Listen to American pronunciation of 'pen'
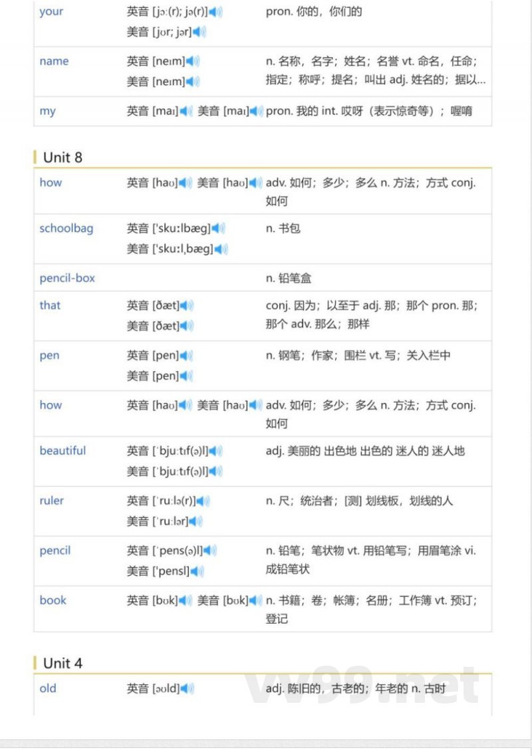 pos(186,376)
